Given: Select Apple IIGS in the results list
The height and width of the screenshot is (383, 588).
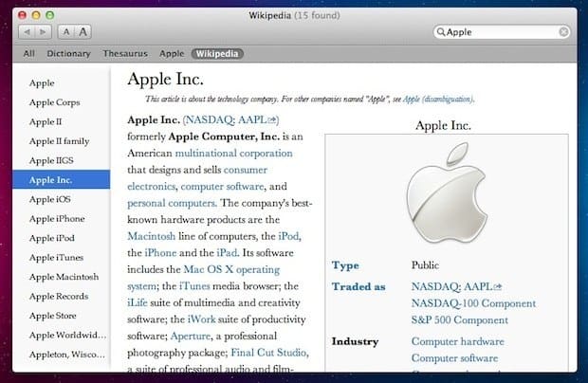Looking at the screenshot, I should (x=62, y=160).
